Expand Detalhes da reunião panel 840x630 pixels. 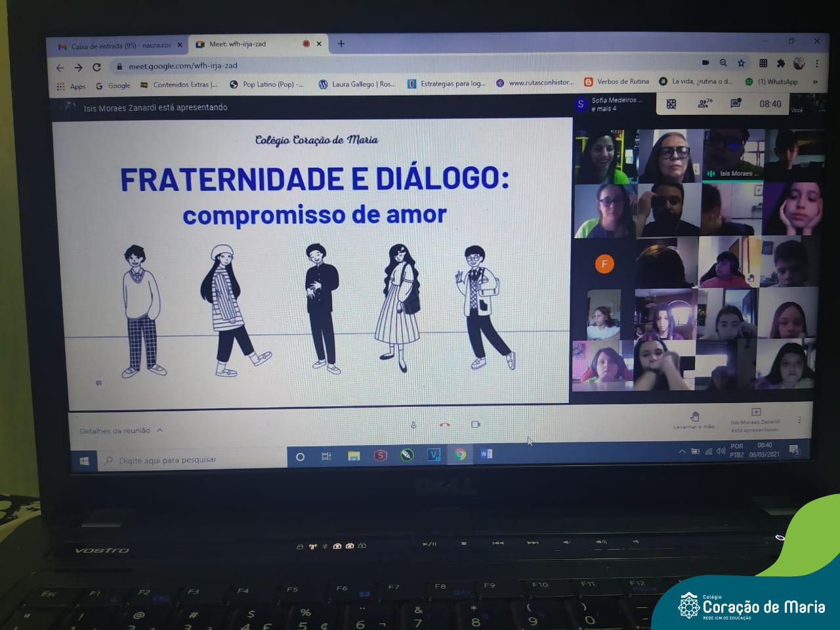click(121, 430)
